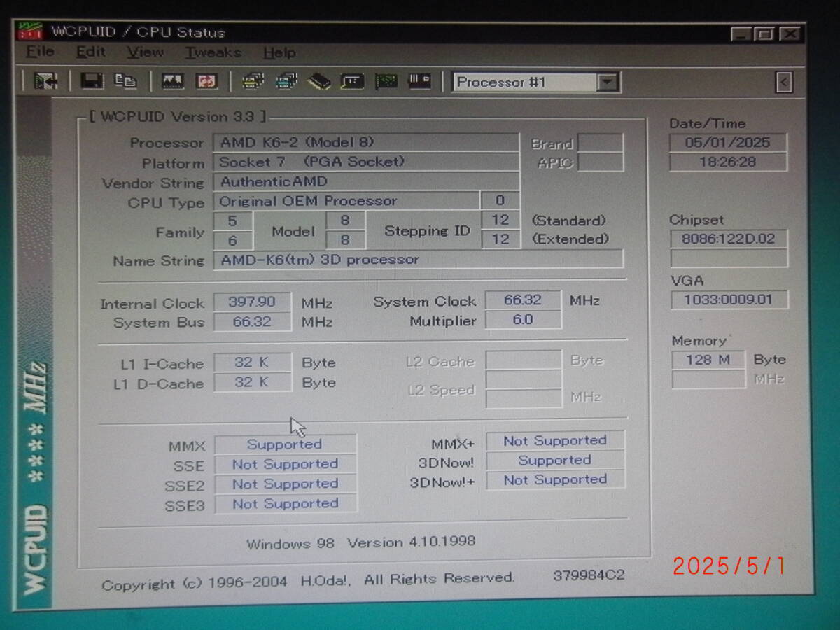This screenshot has height=630, width=840.
Task: Click the left arrow collapse control near toolbar edge
Action: click(784, 83)
